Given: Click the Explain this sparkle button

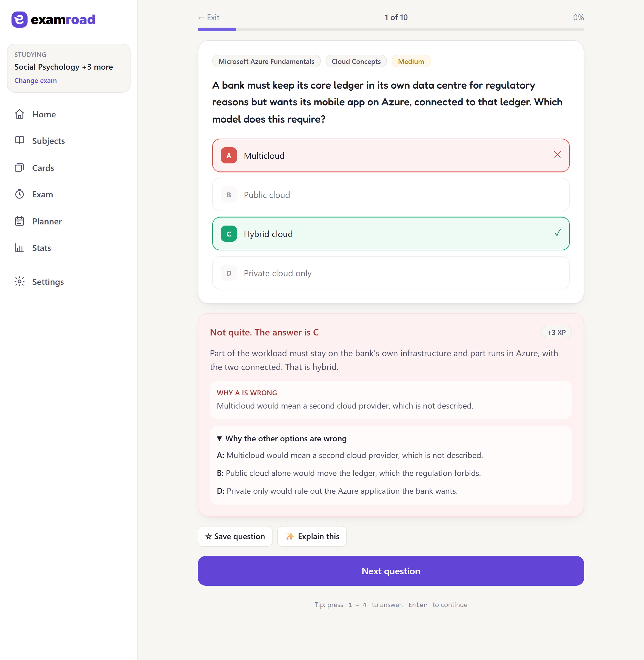Looking at the screenshot, I should [x=312, y=536].
